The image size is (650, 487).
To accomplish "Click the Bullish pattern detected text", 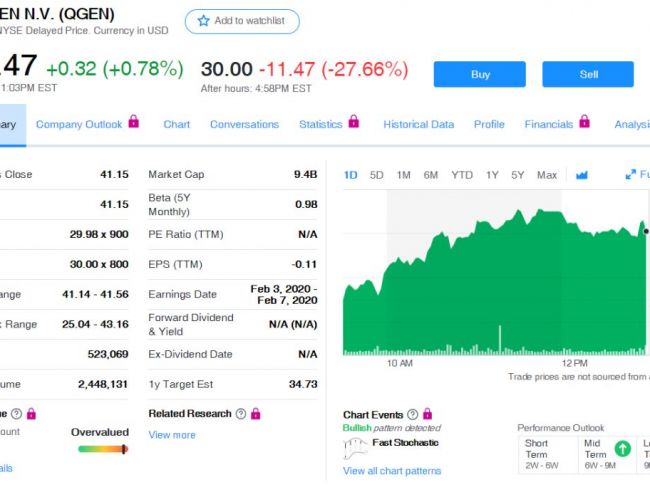I will pyautogui.click(x=392, y=428).
